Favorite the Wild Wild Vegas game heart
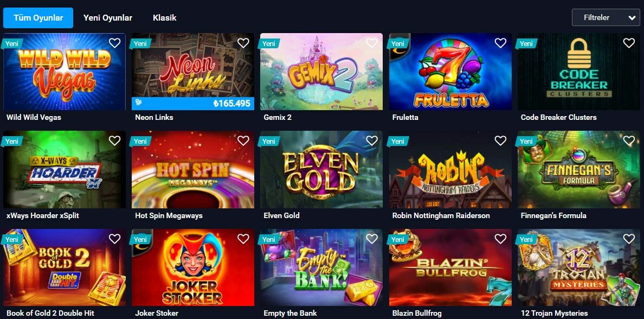 pyautogui.click(x=114, y=43)
